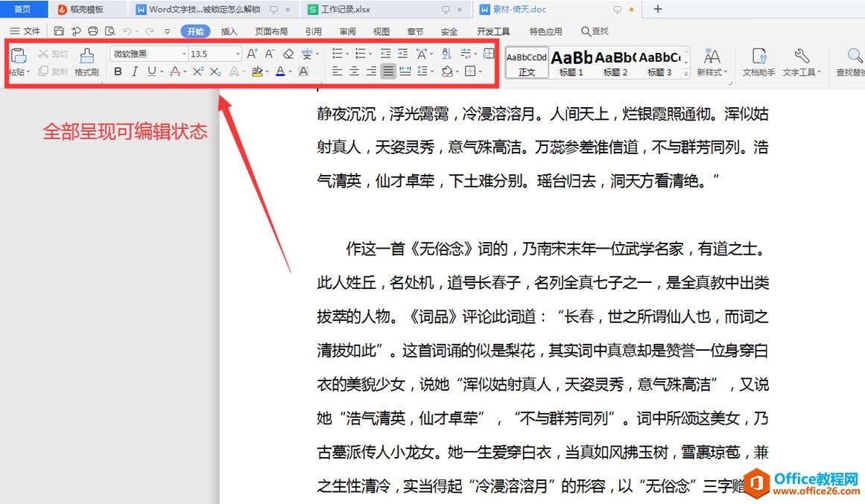This screenshot has height=504, width=865.
Task: Click the clear formatting eraser icon
Action: [x=288, y=54]
